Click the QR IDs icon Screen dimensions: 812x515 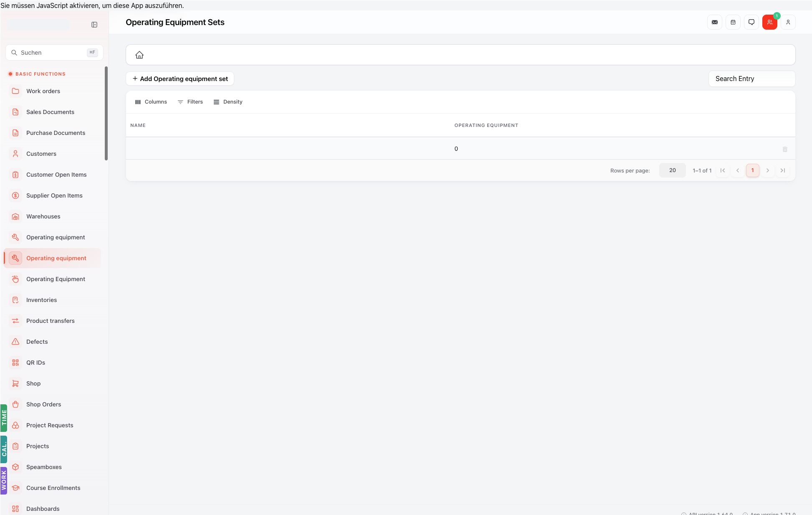[15, 363]
